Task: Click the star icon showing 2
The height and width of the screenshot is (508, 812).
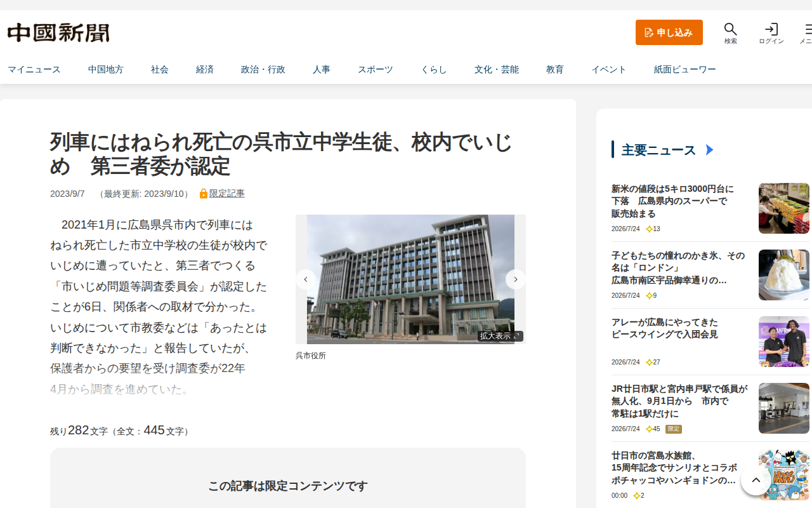Action: pyautogui.click(x=636, y=495)
